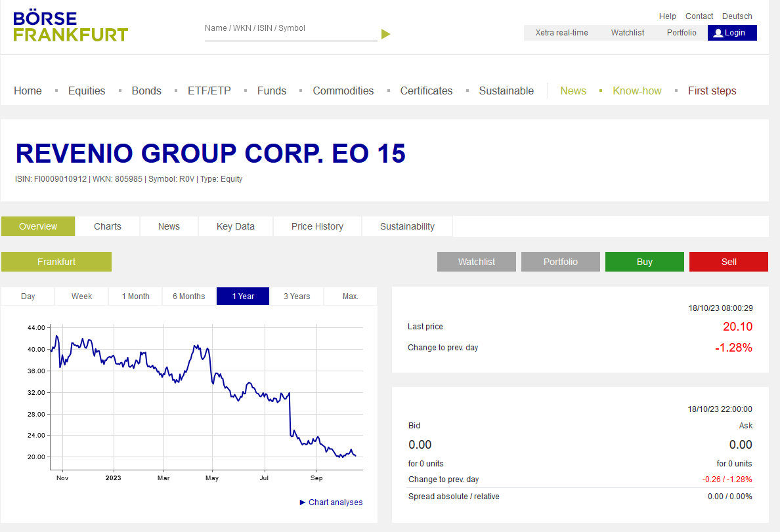Open Xetra real-time in top bar
The image size is (780, 532).
coord(561,33)
